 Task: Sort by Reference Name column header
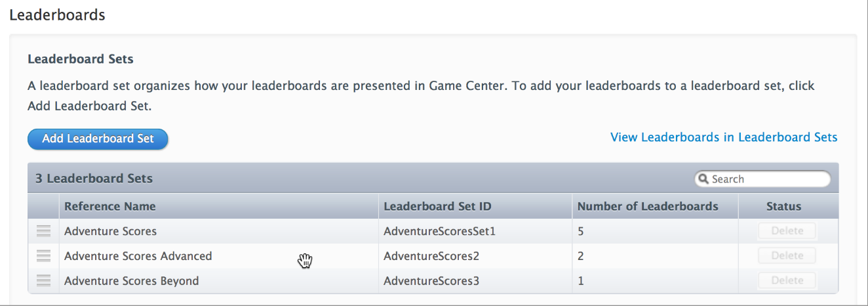(x=110, y=206)
